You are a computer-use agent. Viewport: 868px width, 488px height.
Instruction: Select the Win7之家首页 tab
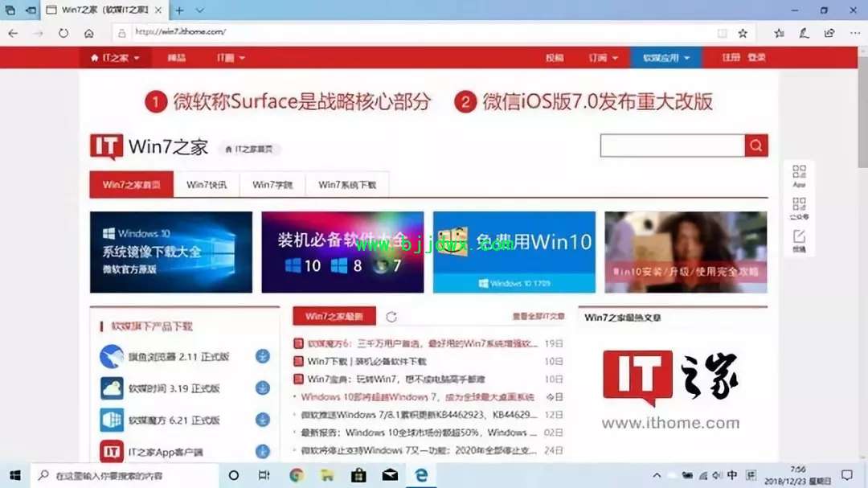tap(131, 184)
